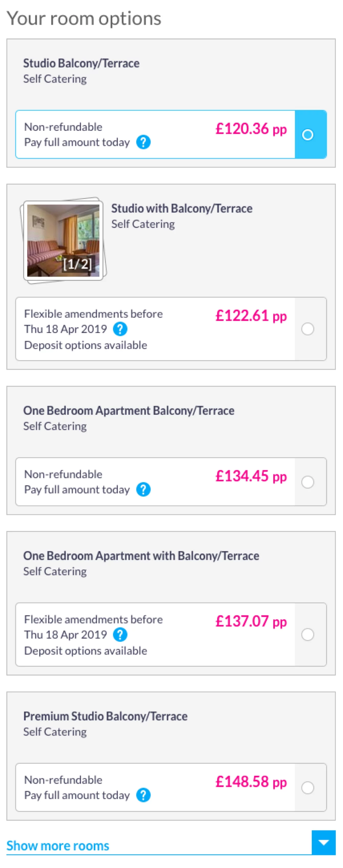Show help for the £134.45 non-refundable option
This screenshot has height=868, width=343.
tap(143, 489)
